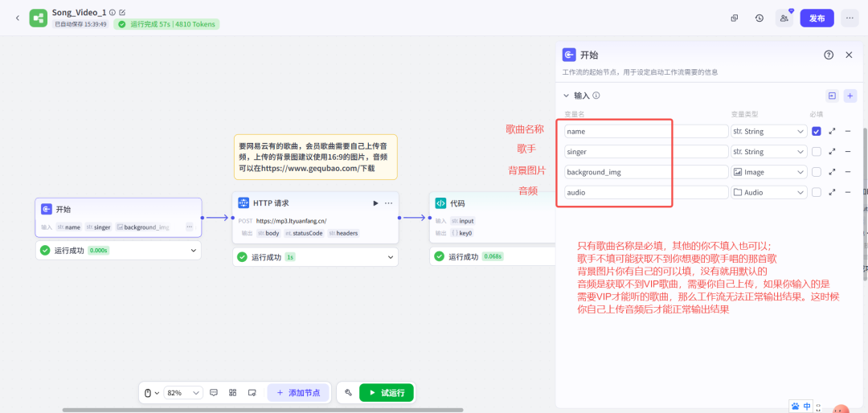
Task: Click the green 试运行 button
Action: point(387,393)
